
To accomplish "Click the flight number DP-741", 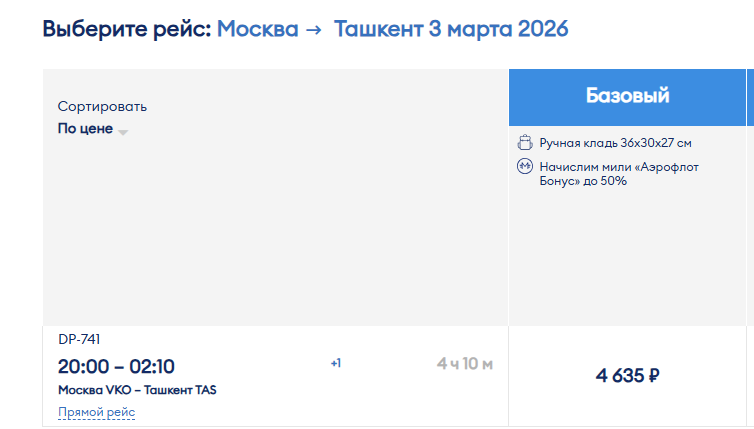I will 79,340.
